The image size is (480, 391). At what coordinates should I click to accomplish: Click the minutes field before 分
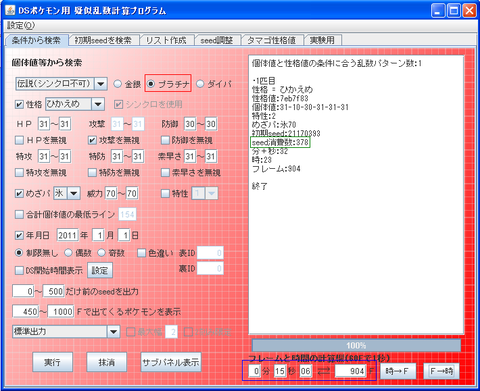255,371
